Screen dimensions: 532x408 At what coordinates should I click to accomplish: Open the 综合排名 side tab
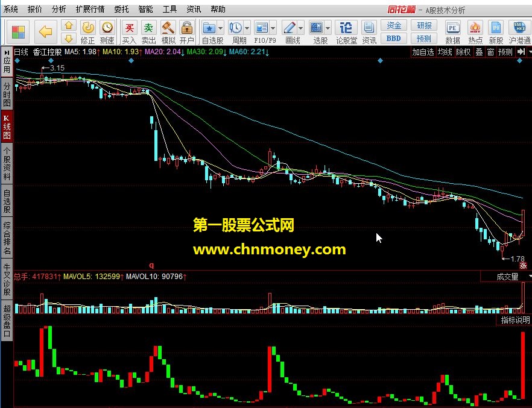point(7,238)
